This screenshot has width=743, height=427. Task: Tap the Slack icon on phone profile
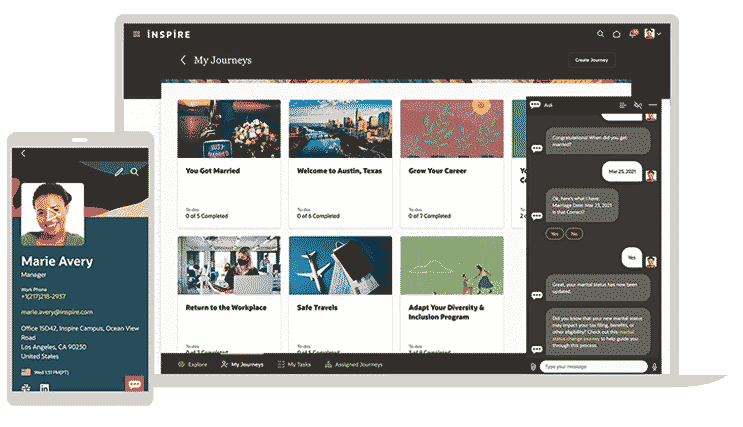point(26,388)
